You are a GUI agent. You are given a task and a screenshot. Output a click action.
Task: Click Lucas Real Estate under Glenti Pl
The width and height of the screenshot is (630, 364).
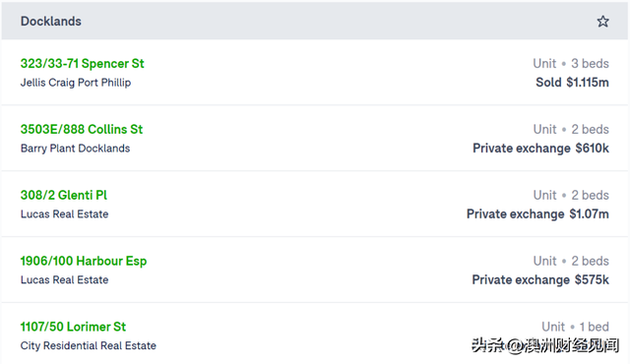coord(64,213)
